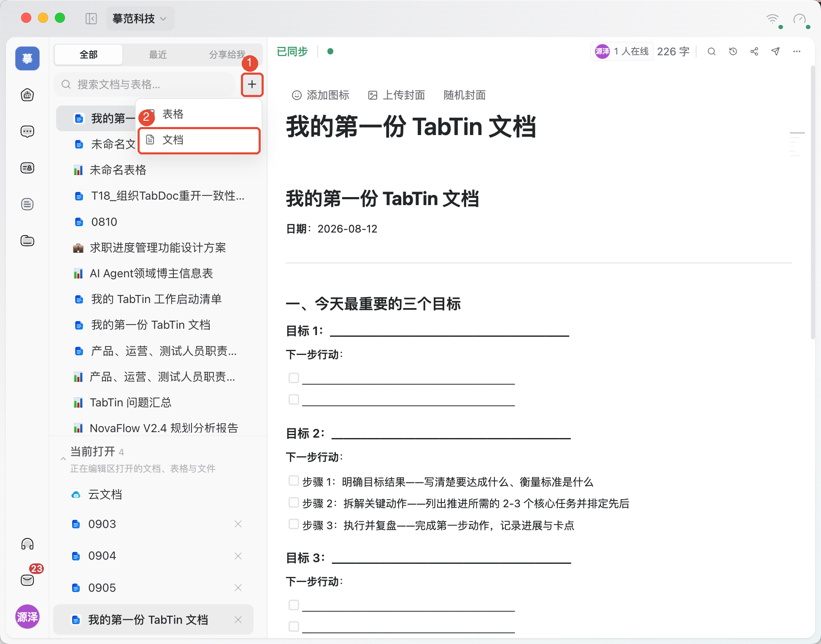Screen dimensions: 821x644
Task: Close the 0903 open document
Action: click(238, 524)
